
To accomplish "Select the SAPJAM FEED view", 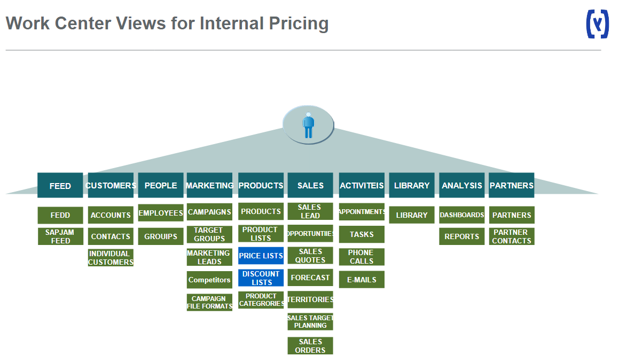I will [x=60, y=236].
